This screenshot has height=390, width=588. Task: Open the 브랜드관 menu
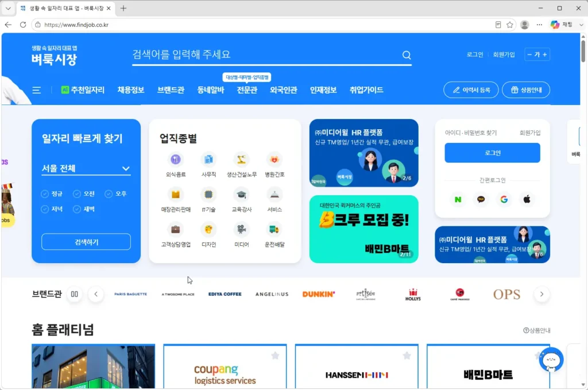[171, 90]
